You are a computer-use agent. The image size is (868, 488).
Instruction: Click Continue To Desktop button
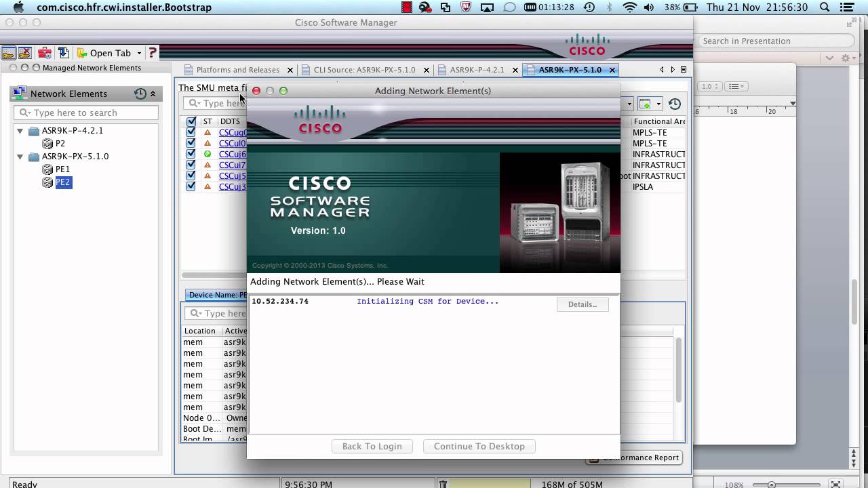tap(479, 446)
